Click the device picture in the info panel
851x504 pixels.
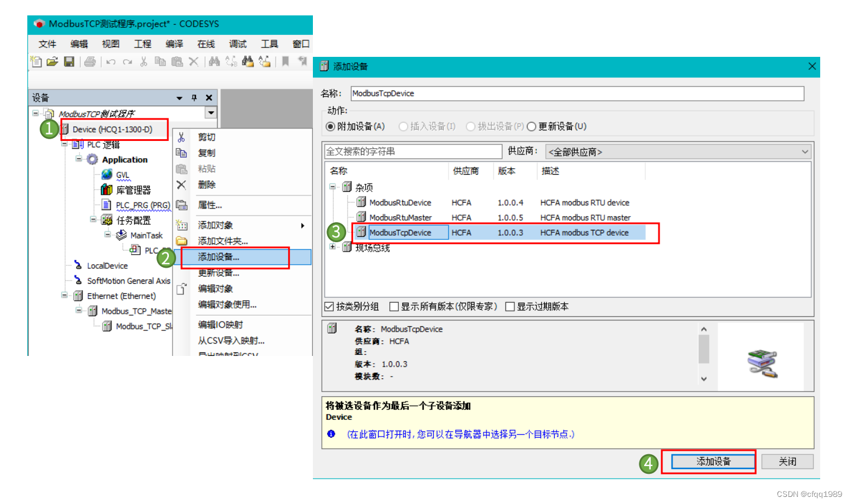pos(762,364)
